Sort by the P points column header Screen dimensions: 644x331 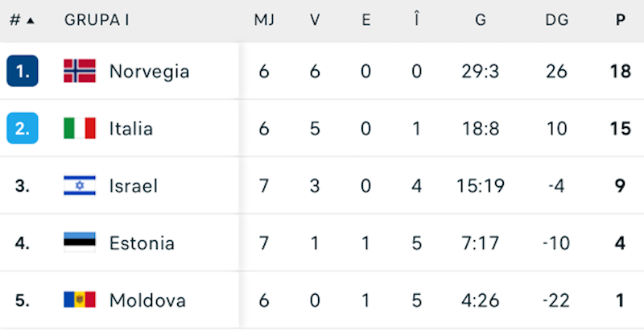620,20
